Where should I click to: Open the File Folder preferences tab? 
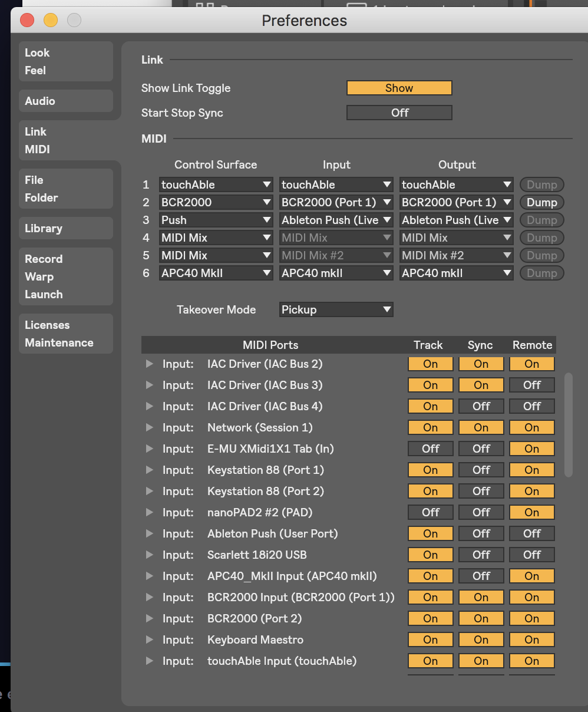pos(65,189)
